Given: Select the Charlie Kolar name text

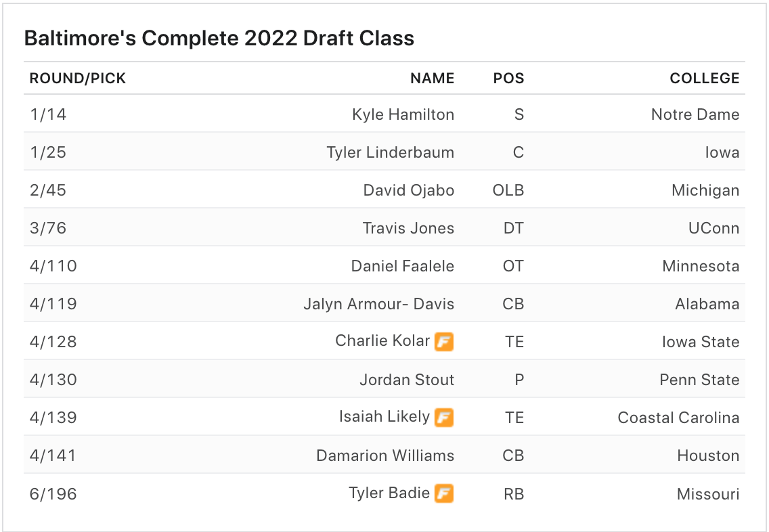Looking at the screenshot, I should pos(382,341).
